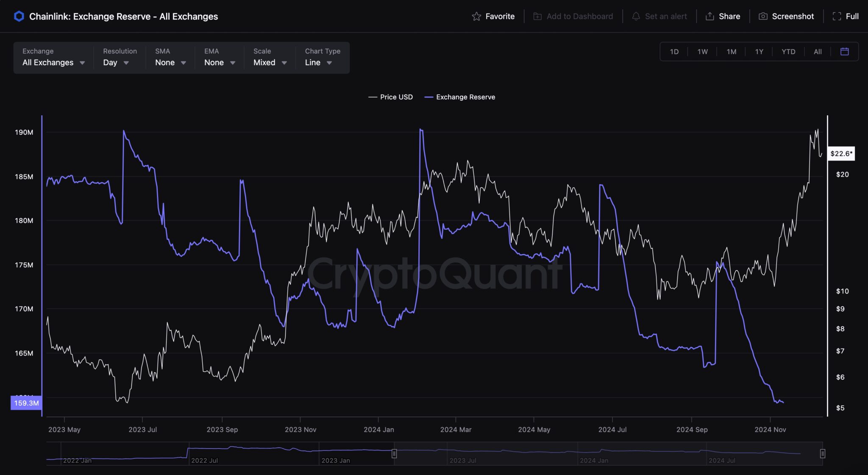Hide the Exchange Reserve line via the legend
Image resolution: width=868 pixels, height=475 pixels.
click(460, 97)
